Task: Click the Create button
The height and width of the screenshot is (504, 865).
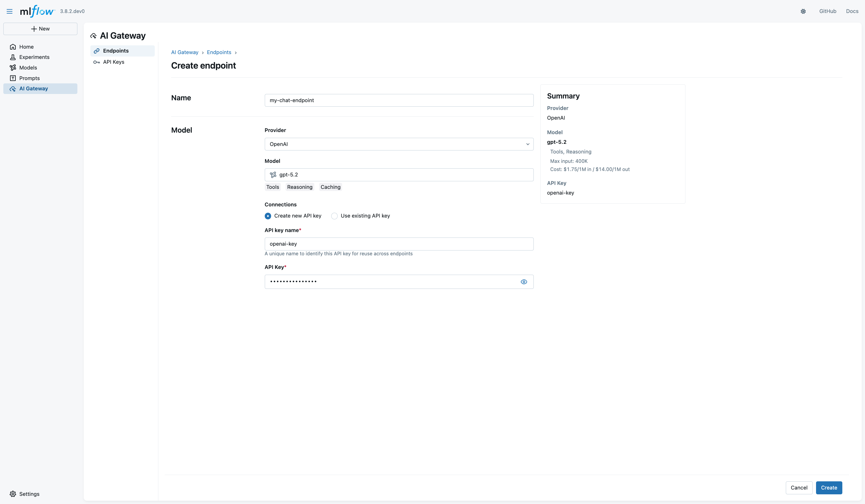Action: tap(829, 487)
